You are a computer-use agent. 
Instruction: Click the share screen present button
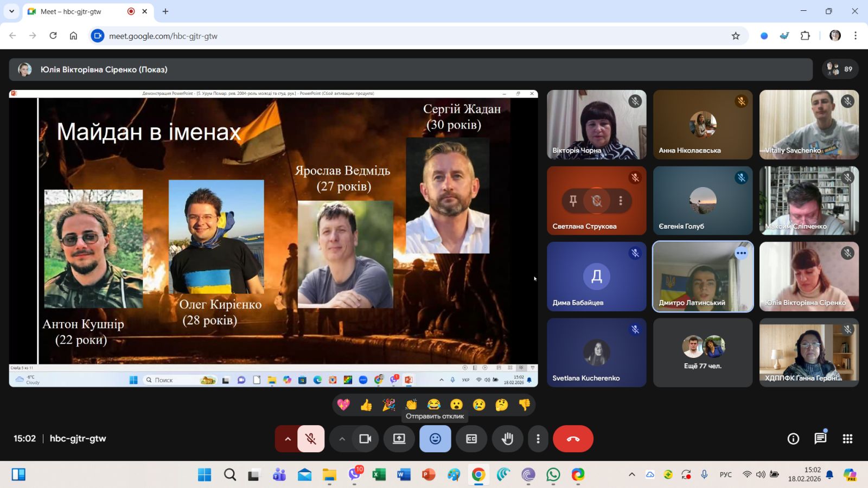coord(399,439)
